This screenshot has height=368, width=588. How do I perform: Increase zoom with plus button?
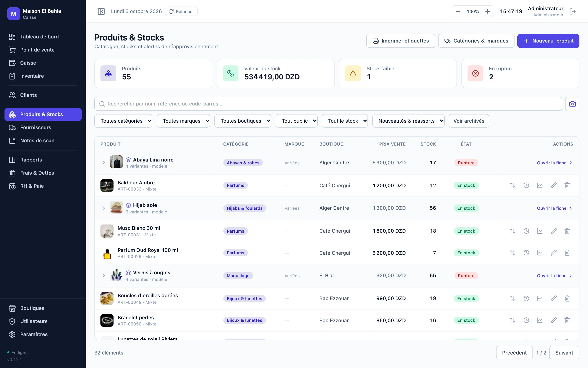487,11
